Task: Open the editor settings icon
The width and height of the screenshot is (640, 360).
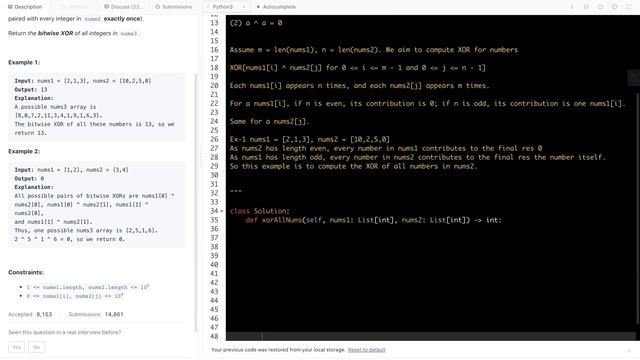Action: 614,7
